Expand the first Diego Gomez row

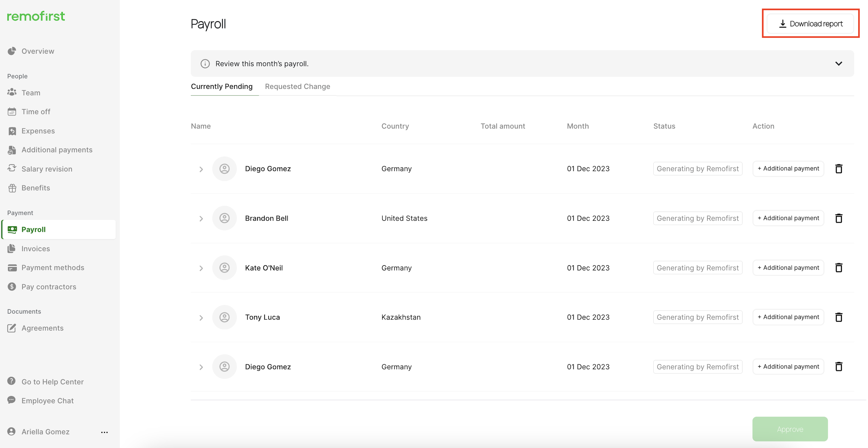(201, 169)
